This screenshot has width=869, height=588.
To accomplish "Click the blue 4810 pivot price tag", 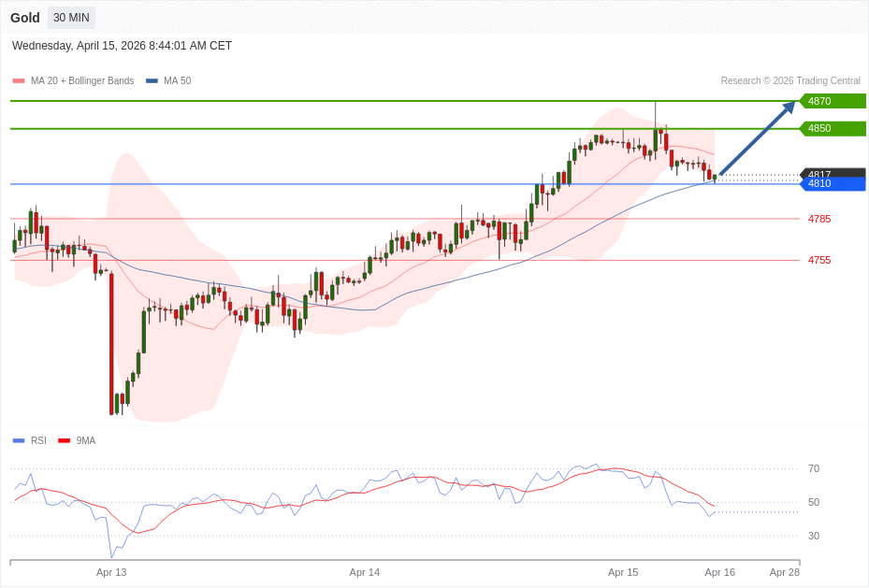I will click(833, 184).
